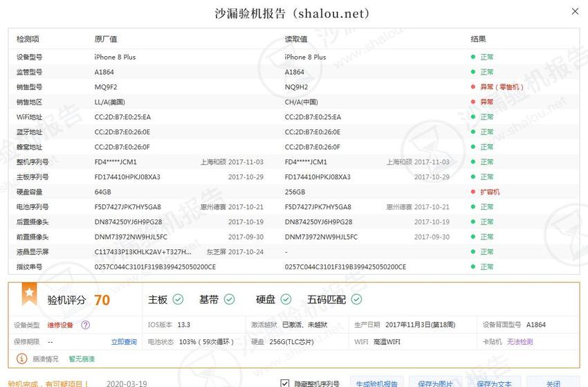Click factory value MQ9F2

[106, 87]
